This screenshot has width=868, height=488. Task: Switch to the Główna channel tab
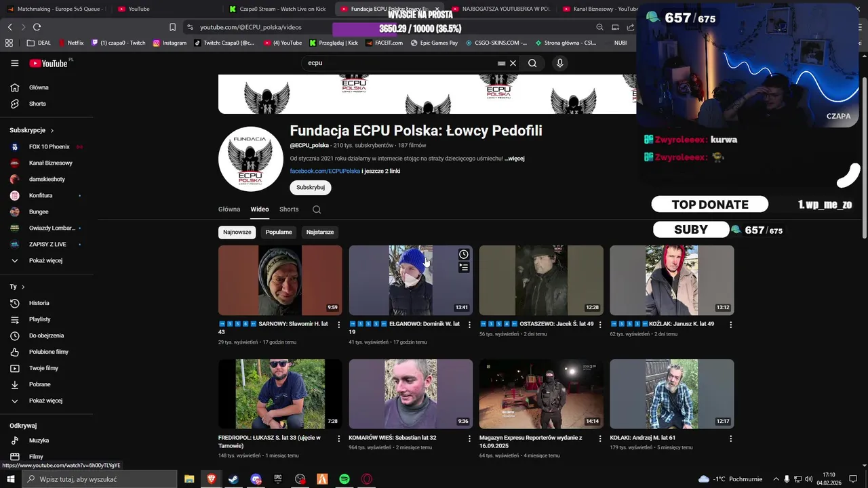pos(229,209)
